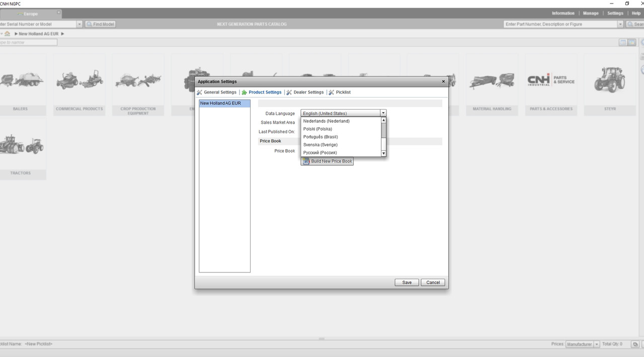This screenshot has height=357, width=644.
Task: Click the Europe catalog tab
Action: (30, 14)
